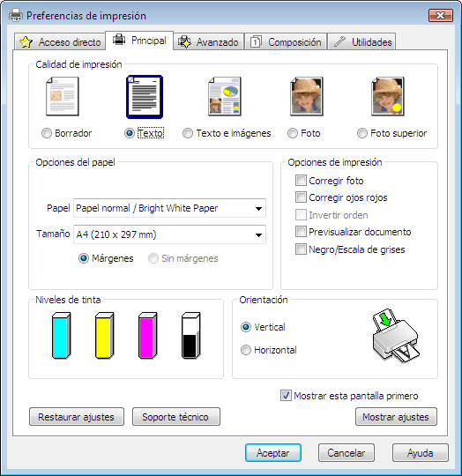
Task: Switch to the Avanzado tab
Action: [209, 42]
